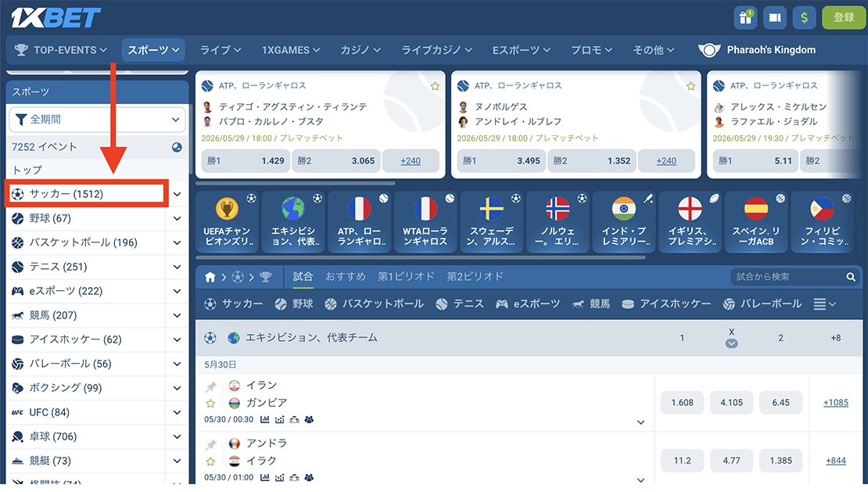
Task: Select UFC (84) in sidebar
Action: [86, 412]
